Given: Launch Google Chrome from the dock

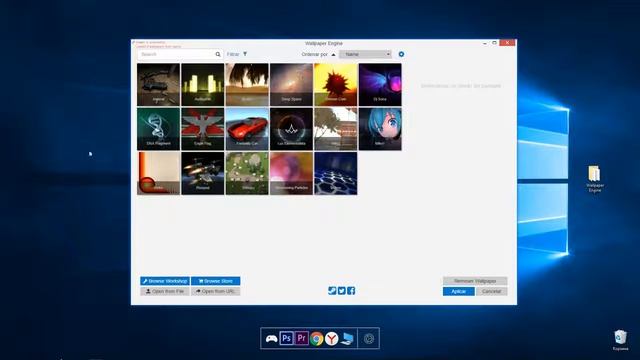Looking at the screenshot, I should point(317,338).
